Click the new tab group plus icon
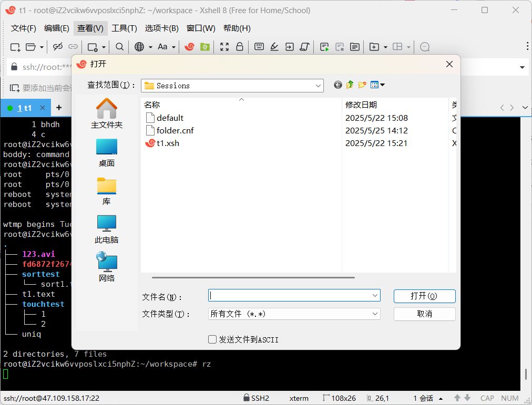Viewport: 532px width, 405px height. click(x=374, y=47)
